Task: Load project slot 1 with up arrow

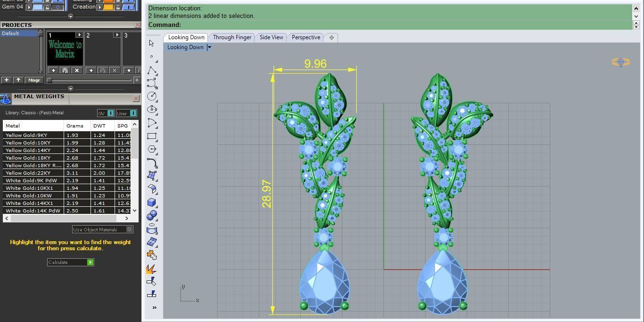Action: [53, 70]
